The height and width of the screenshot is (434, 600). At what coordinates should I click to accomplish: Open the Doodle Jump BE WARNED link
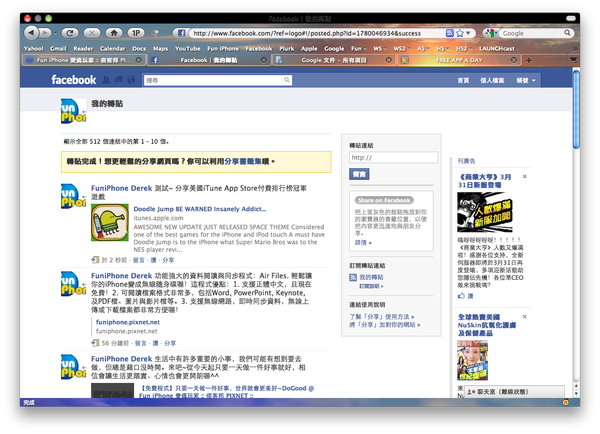(199, 209)
